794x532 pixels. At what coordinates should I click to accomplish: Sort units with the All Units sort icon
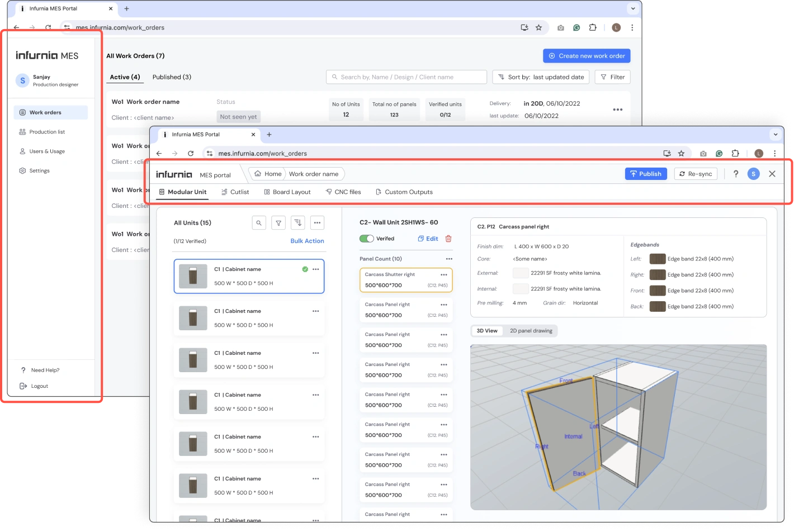click(298, 223)
